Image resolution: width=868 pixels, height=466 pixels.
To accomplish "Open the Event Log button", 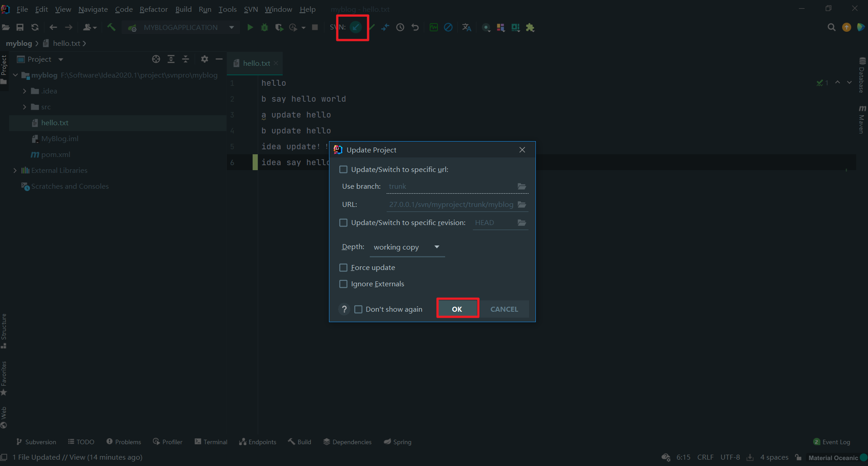I will tap(832, 441).
